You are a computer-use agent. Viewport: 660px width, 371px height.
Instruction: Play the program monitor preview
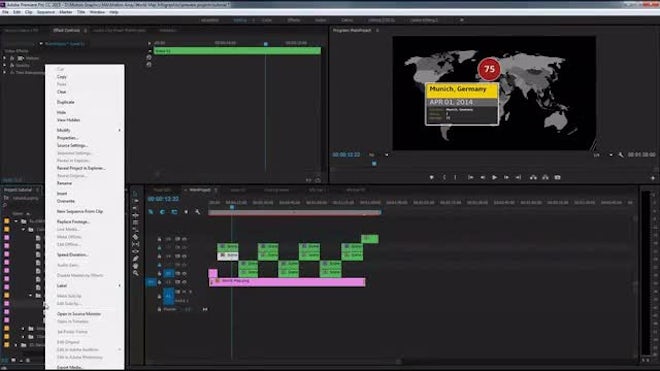click(495, 178)
